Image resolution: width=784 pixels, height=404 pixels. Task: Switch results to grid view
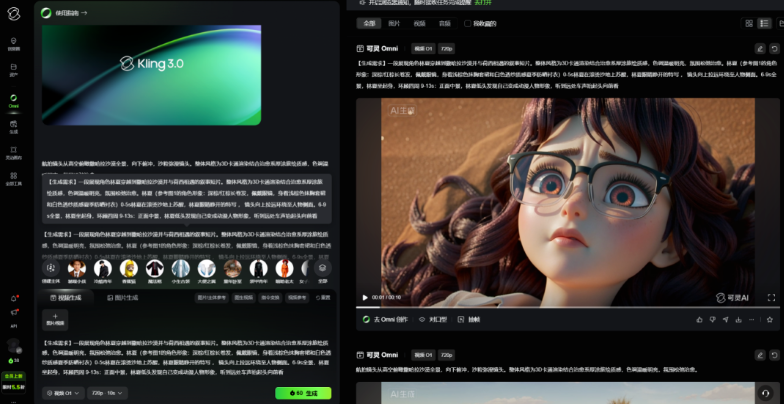click(x=749, y=24)
